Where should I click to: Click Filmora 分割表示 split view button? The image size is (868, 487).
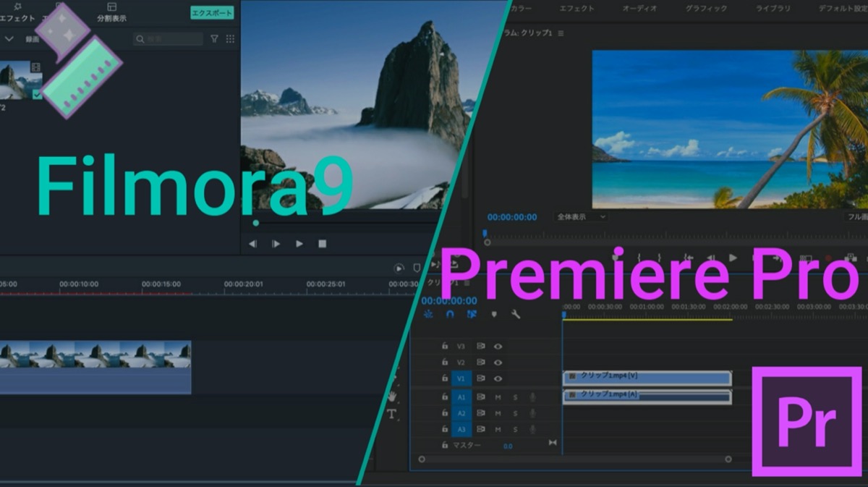point(111,12)
